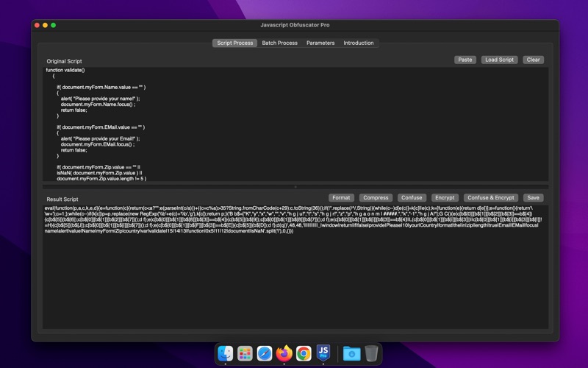Click the Encrypt button
The image size is (588, 368).
click(445, 197)
